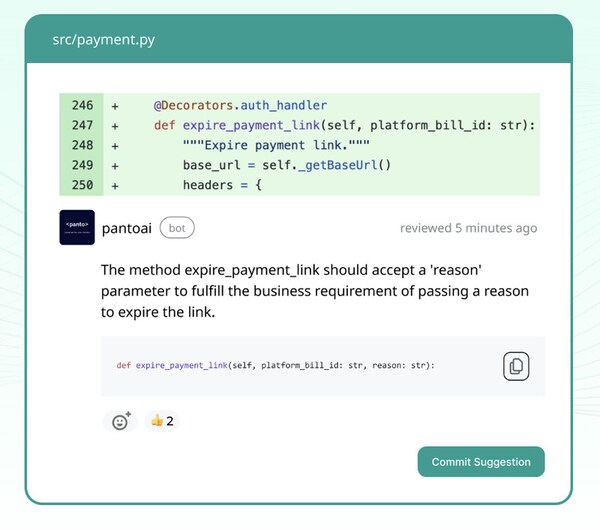Click the bot badge next to pantoai
The image size is (600, 529).
tap(177, 228)
